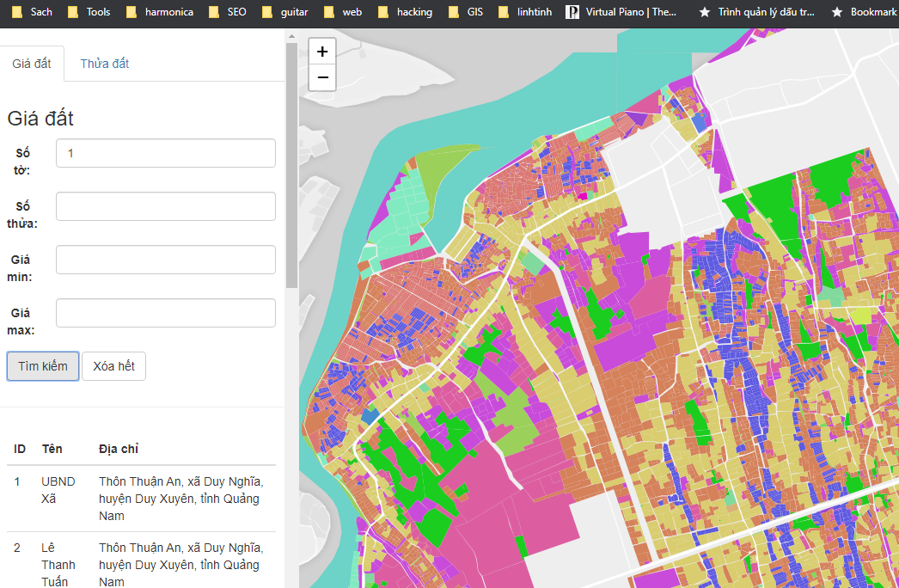Focus the Số tờ input field
This screenshot has height=588, width=899.
click(x=165, y=153)
